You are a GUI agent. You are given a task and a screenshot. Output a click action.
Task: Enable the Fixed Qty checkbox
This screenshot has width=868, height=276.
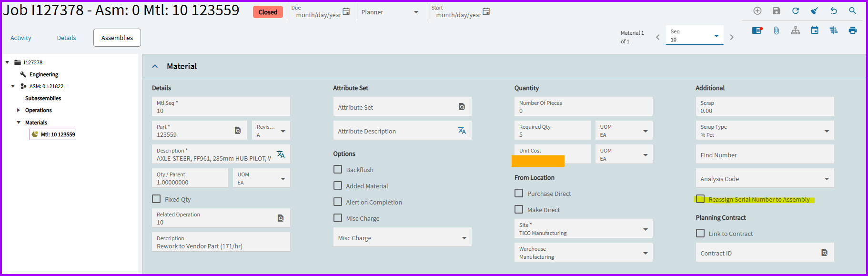click(x=156, y=199)
